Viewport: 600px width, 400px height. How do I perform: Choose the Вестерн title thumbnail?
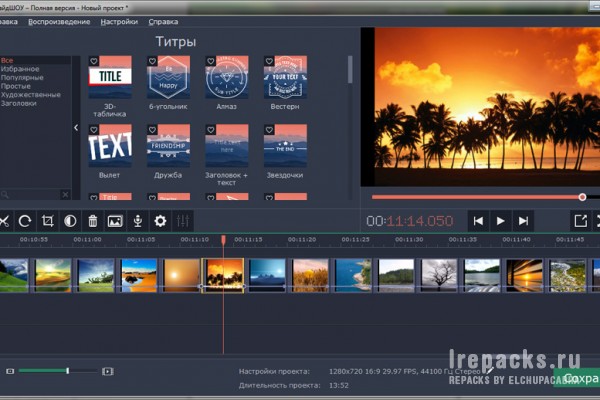click(285, 77)
